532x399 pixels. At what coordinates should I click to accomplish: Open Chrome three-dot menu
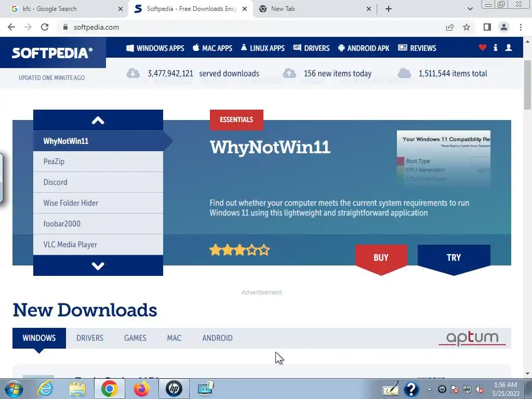(x=521, y=27)
